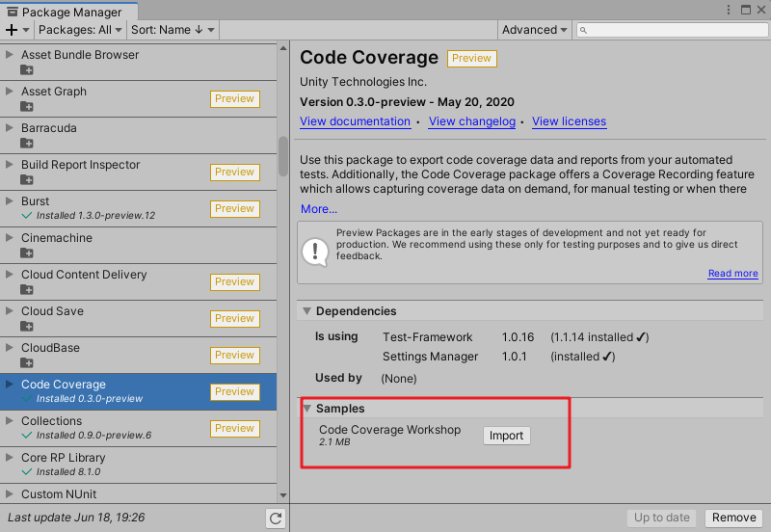This screenshot has height=532, width=771.
Task: Expand the Burst package versions arrow
Action: [x=10, y=201]
